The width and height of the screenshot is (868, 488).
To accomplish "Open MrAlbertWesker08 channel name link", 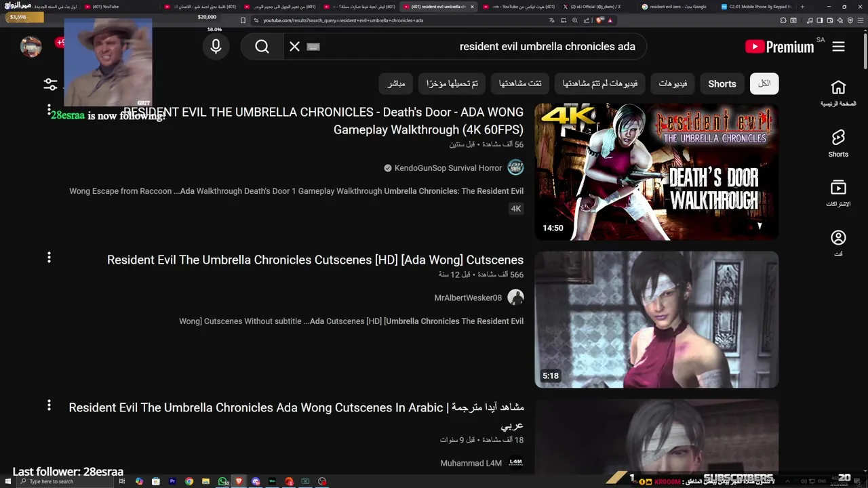I will (468, 298).
